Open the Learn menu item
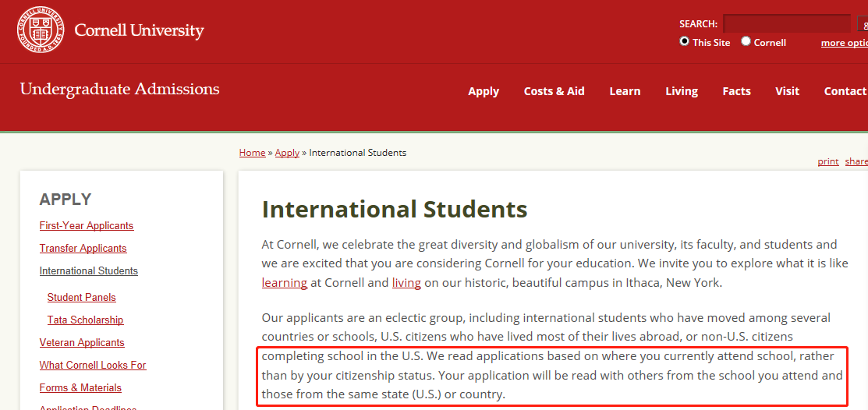The image size is (868, 410). pos(625,91)
